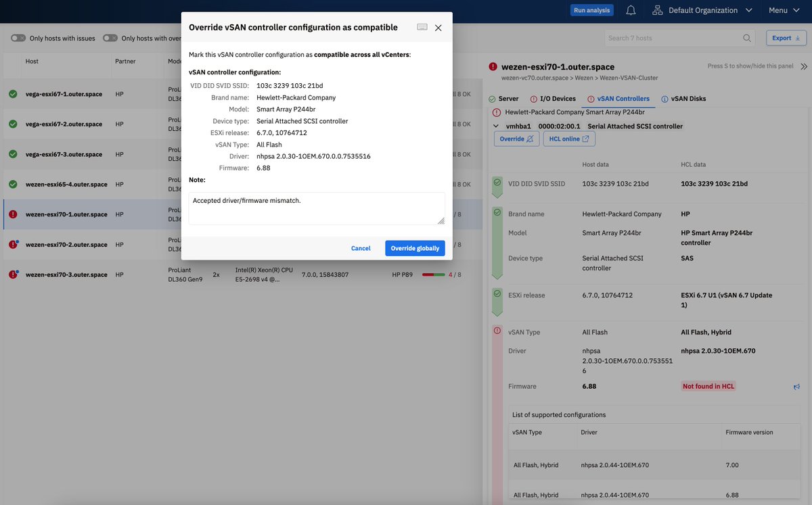Click the notification bell icon

[630, 9]
